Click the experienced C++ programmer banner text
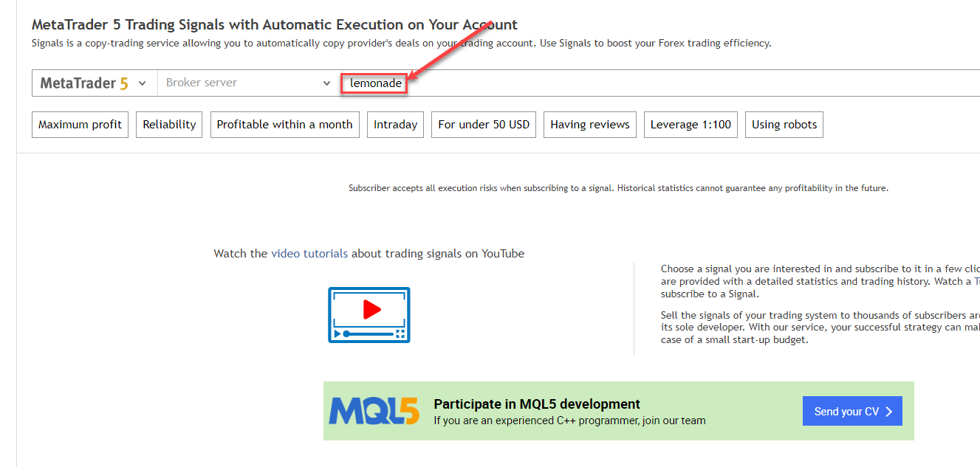Screen dimensions: 980x467 pos(569,421)
